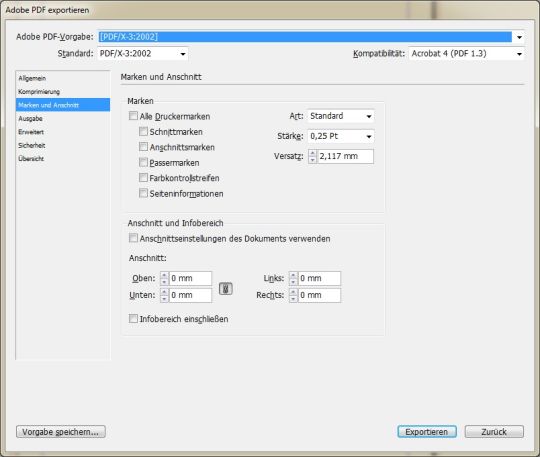Open the Standard PDF/X-3:2002 dropdown
Viewport: 540px width, 457px height.
coord(143,54)
